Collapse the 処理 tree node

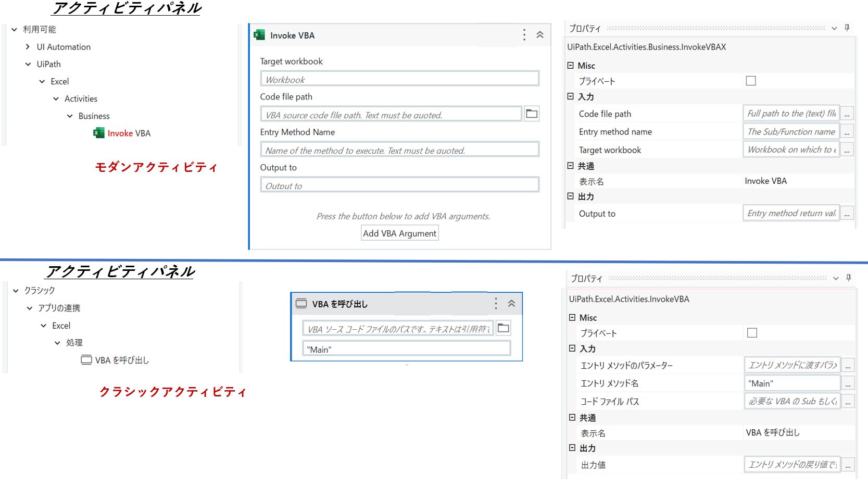pos(57,342)
